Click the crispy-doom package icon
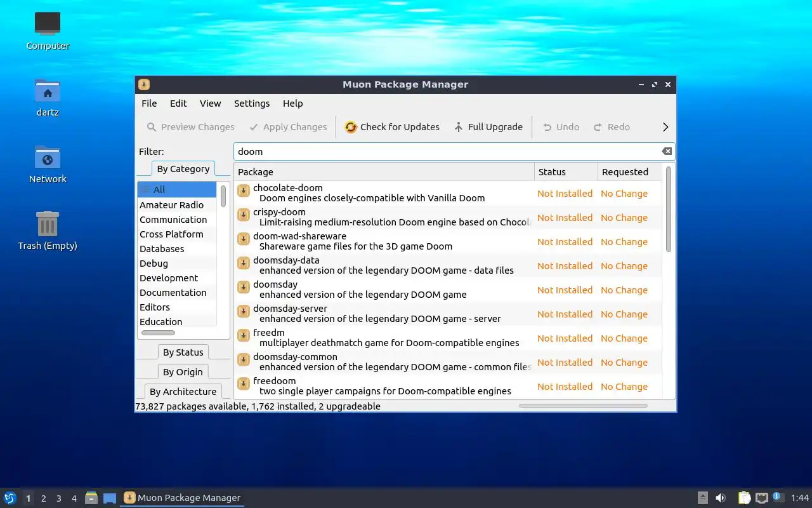The width and height of the screenshot is (812, 508). 243,215
